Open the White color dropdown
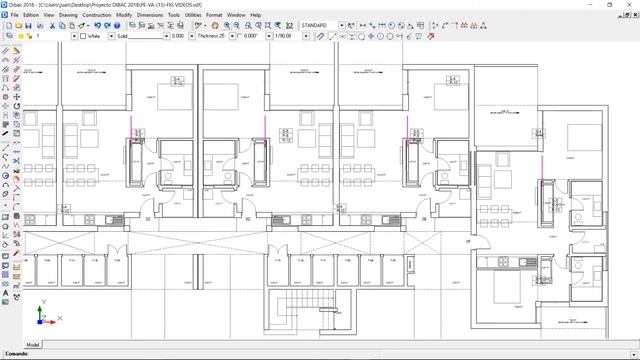The height and width of the screenshot is (360, 640). point(111,36)
